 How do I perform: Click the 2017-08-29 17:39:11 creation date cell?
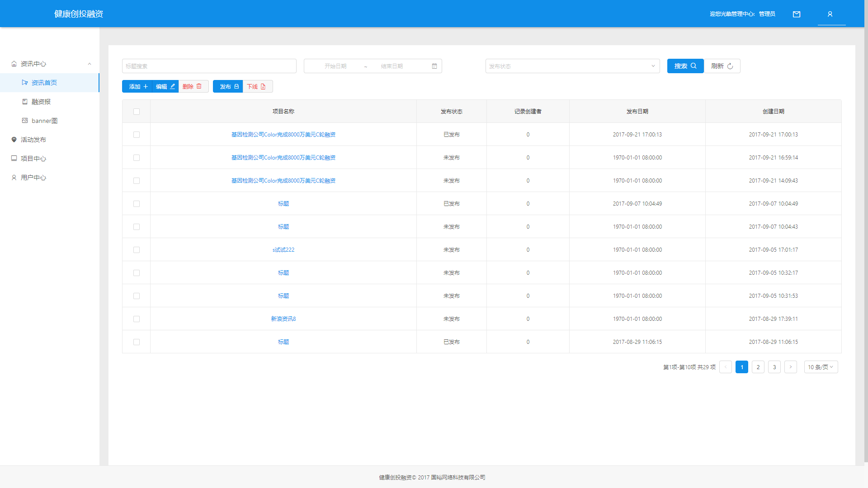coord(774,319)
